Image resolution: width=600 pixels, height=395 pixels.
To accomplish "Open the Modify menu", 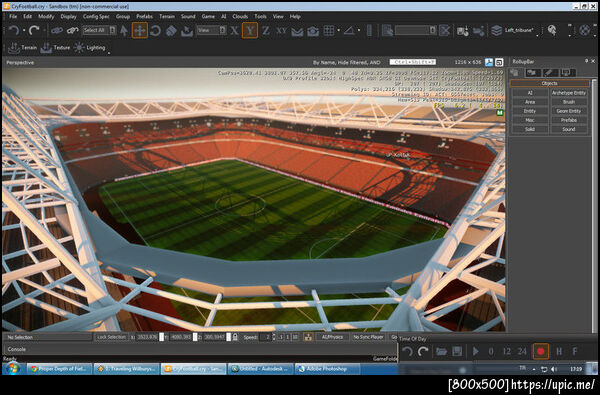I will (46, 16).
